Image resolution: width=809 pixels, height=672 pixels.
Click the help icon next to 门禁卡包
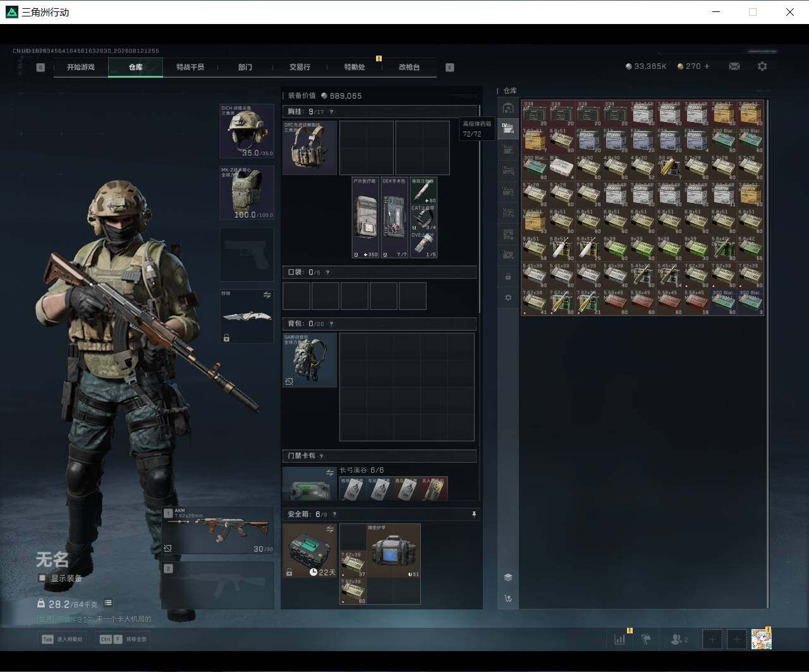tap(322, 456)
